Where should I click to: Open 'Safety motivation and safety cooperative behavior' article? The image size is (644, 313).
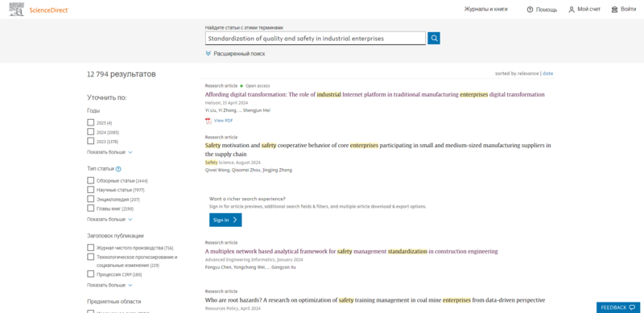[x=378, y=150]
